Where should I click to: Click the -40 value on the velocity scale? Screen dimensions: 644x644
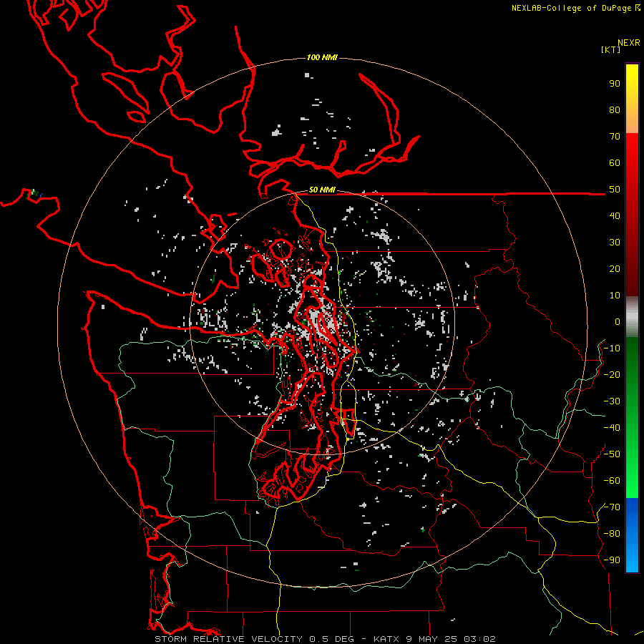tap(612, 428)
